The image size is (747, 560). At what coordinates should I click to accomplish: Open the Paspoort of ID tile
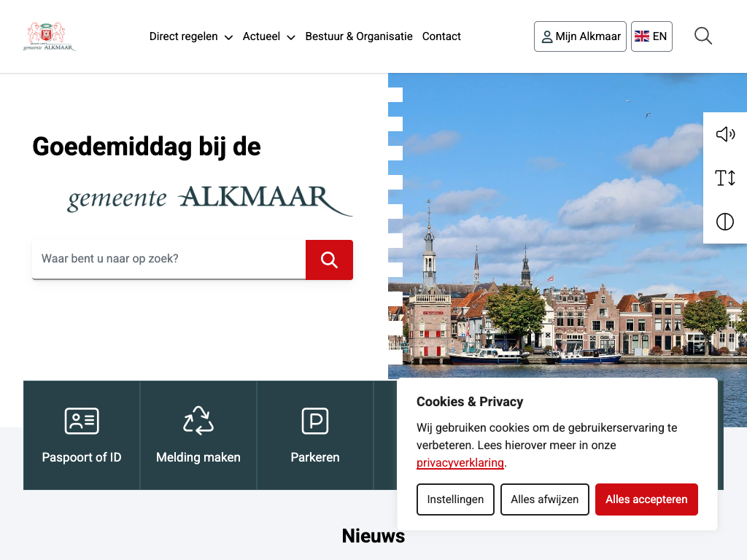tap(82, 435)
